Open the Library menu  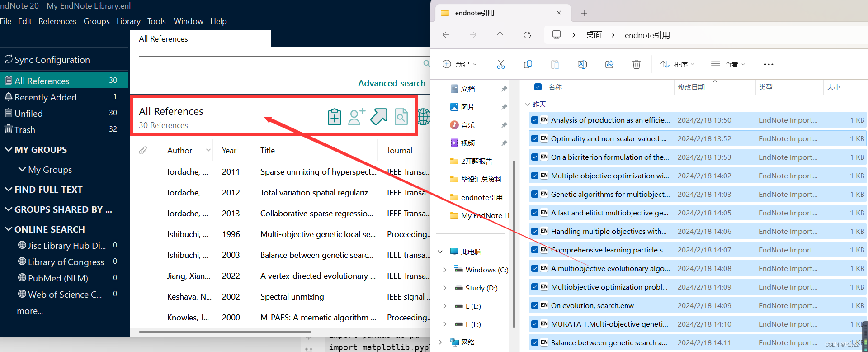pyautogui.click(x=128, y=21)
